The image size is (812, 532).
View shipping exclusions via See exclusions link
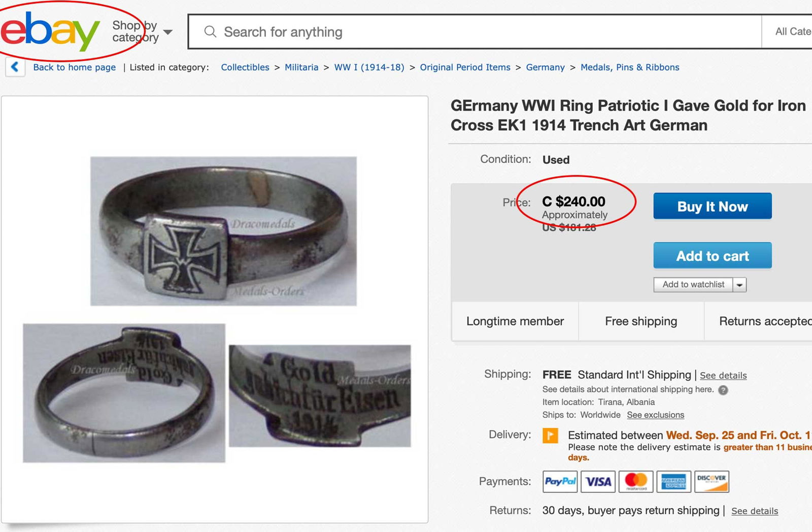click(655, 415)
